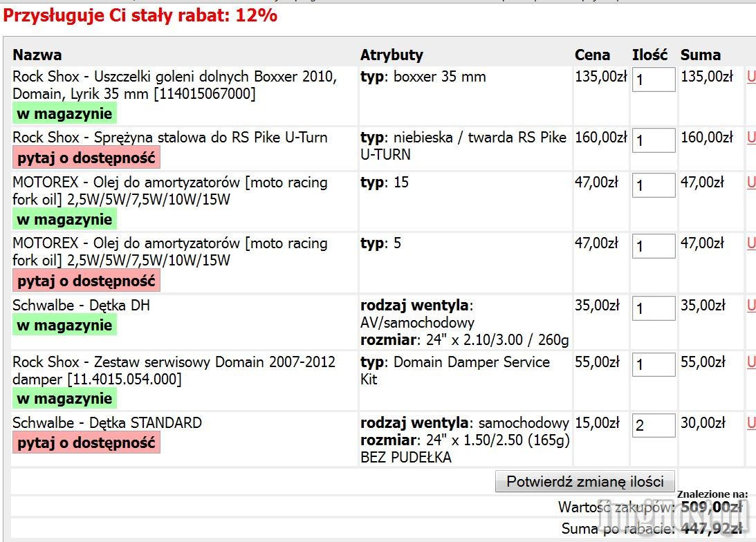Click 'w magazynie' badge under Zestaw serwisowy
The image size is (756, 542).
click(x=64, y=399)
